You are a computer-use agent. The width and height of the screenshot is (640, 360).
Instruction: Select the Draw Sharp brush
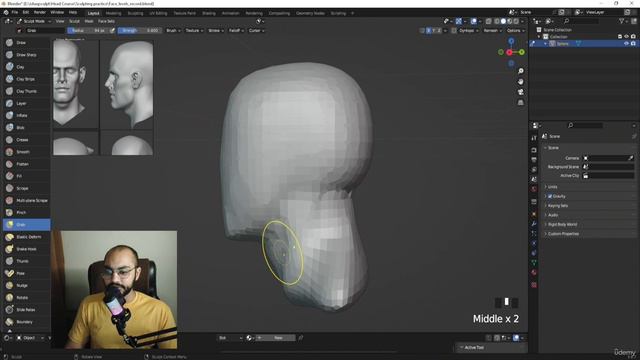click(27, 55)
